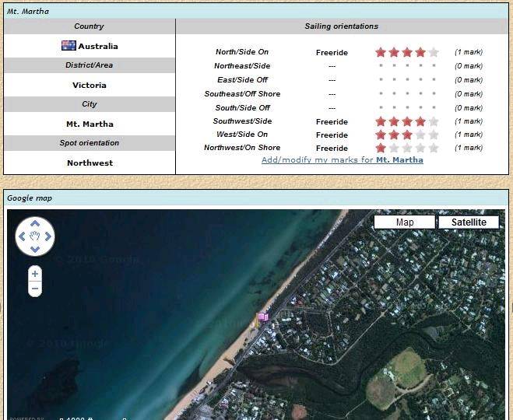This screenshot has height=420, width=513.
Task: Pan the map left with the left arrow
Action: coord(22,236)
